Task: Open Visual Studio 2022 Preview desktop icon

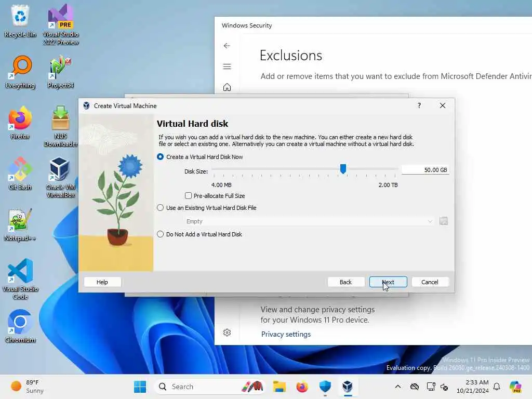Action: point(61,24)
